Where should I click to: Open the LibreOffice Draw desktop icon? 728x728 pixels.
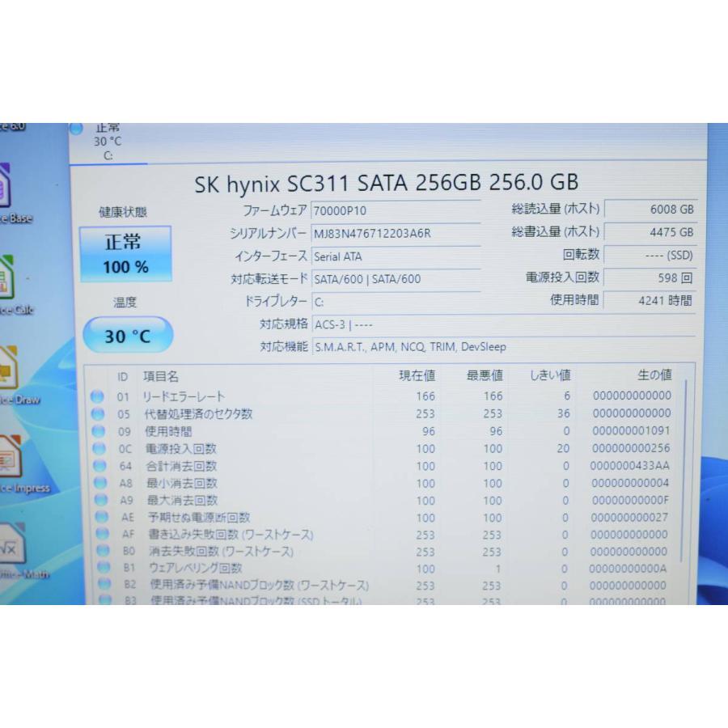tap(8, 372)
